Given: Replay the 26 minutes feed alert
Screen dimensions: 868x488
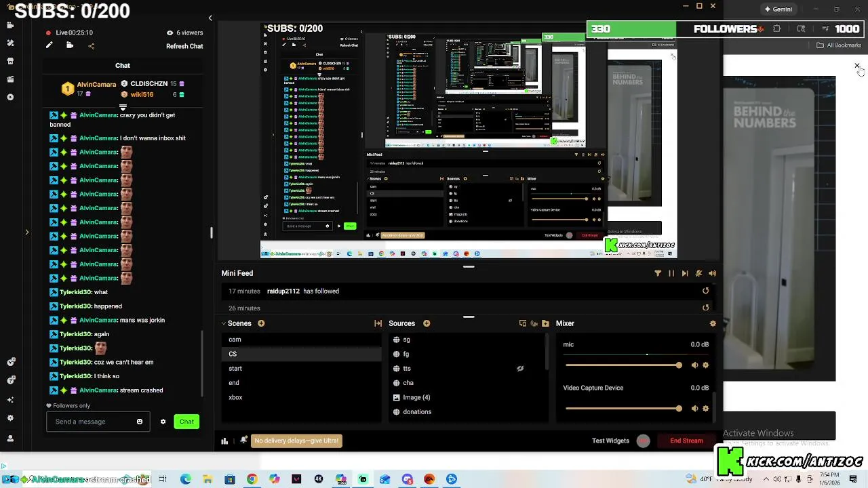Looking at the screenshot, I should (705, 308).
